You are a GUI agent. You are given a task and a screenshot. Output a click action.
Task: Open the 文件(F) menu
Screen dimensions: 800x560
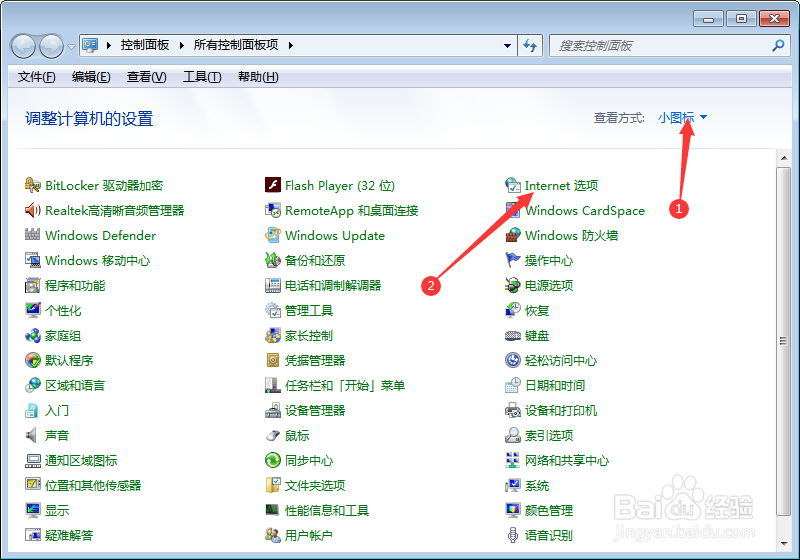coord(37,77)
